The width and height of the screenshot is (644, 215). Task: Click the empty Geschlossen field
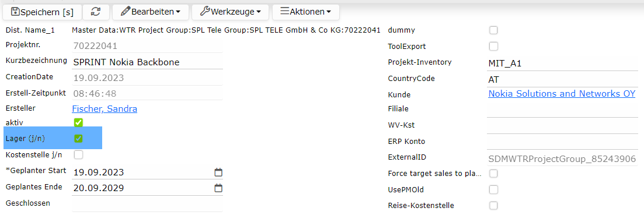(148, 205)
